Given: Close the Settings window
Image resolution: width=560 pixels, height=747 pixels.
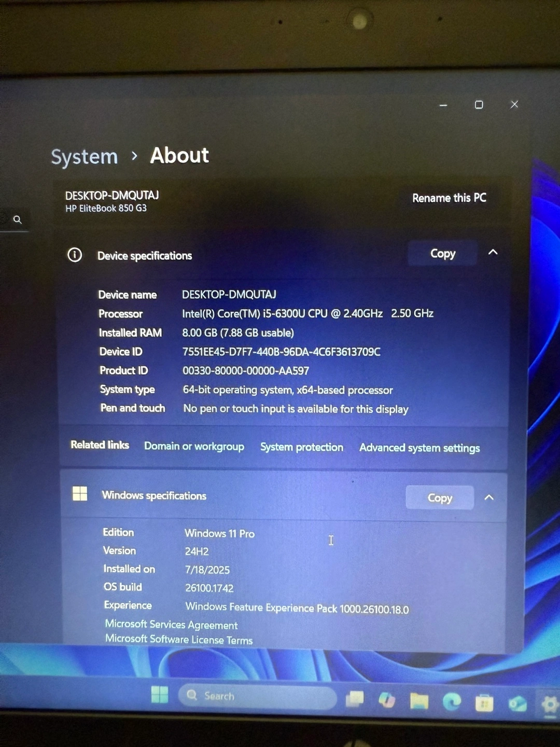Looking at the screenshot, I should tap(514, 104).
